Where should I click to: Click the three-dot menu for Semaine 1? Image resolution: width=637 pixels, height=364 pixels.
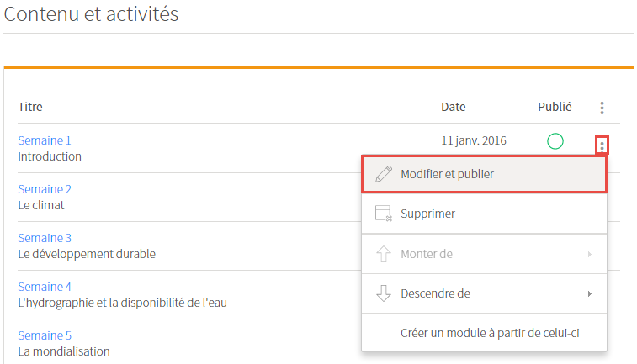(x=602, y=145)
